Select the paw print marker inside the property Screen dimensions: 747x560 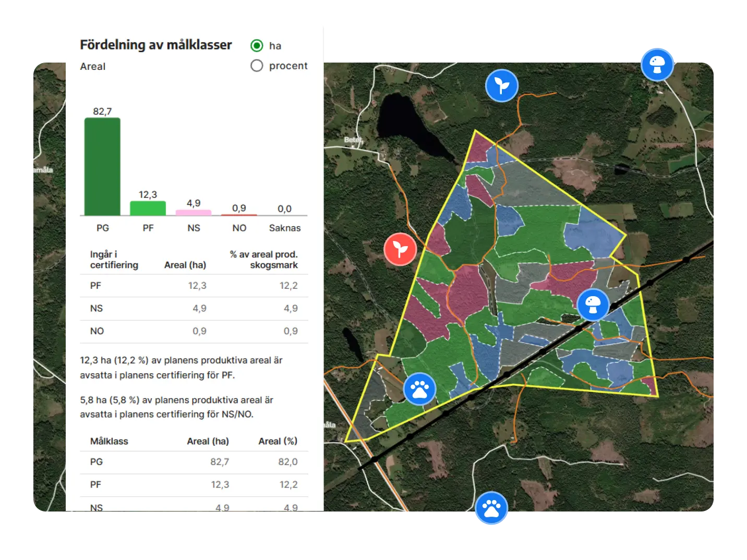[x=420, y=388]
